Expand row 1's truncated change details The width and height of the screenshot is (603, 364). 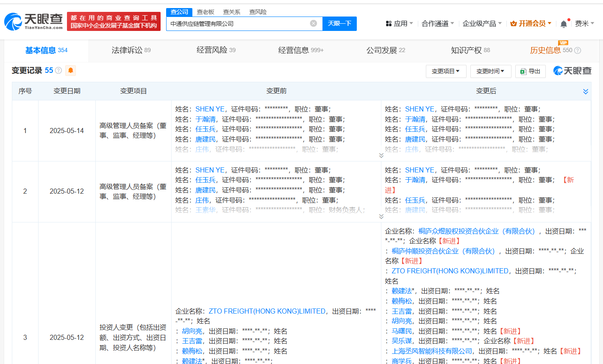pos(381,156)
